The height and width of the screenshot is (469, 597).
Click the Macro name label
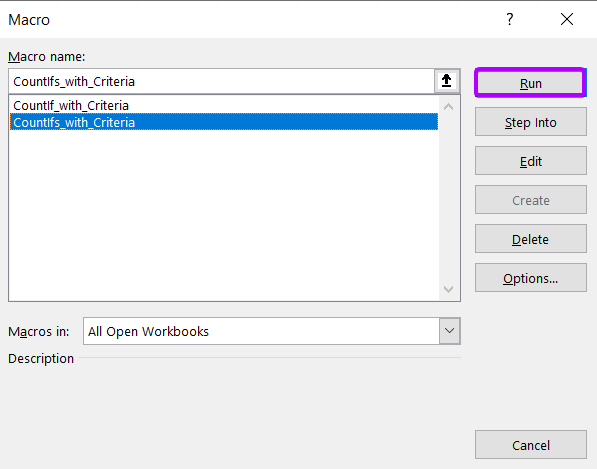(x=47, y=57)
